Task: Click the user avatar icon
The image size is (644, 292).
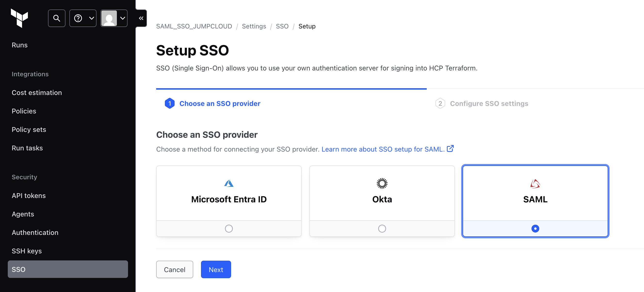Action: pyautogui.click(x=109, y=18)
